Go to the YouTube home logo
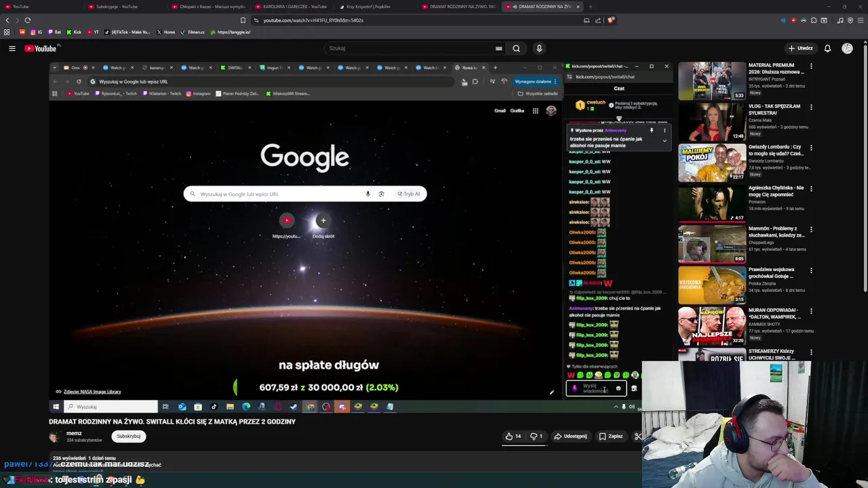Image resolution: width=868 pixels, height=488 pixels. tap(41, 48)
